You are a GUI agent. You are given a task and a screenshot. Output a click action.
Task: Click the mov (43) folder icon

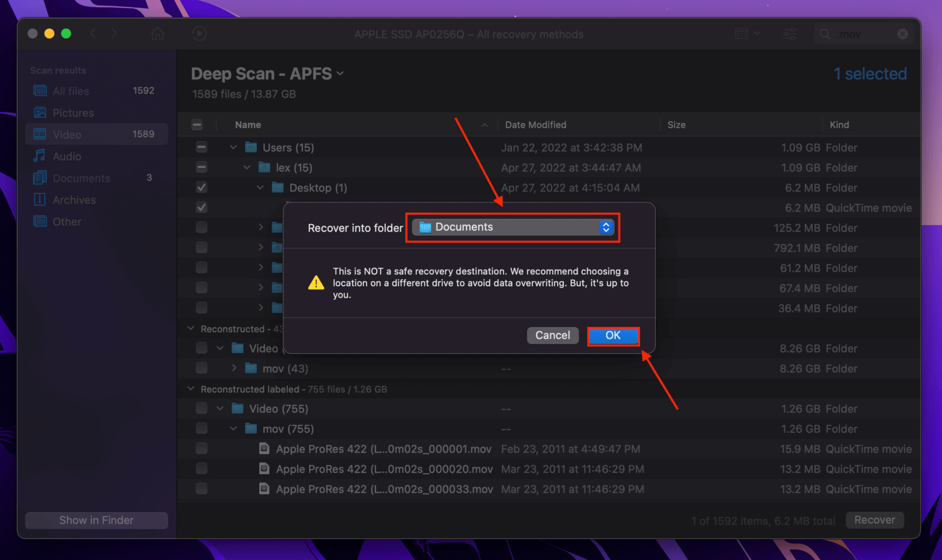tap(251, 368)
